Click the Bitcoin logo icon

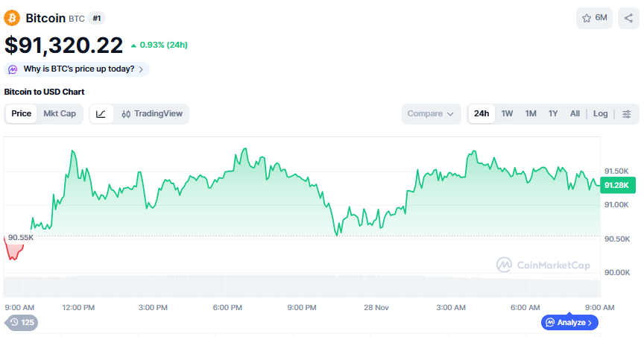[13, 18]
